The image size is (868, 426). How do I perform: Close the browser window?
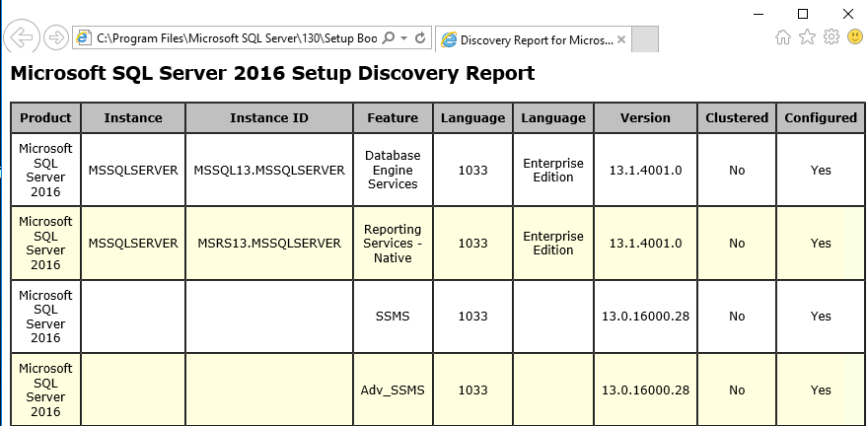[x=848, y=14]
